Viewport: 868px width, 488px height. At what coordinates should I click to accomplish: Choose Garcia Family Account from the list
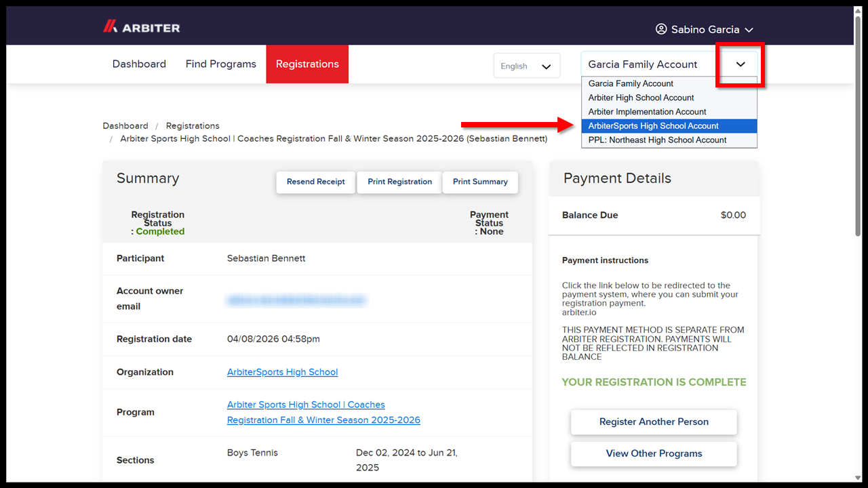[x=669, y=83]
